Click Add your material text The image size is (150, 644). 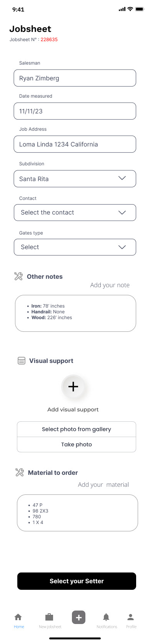pos(103,484)
